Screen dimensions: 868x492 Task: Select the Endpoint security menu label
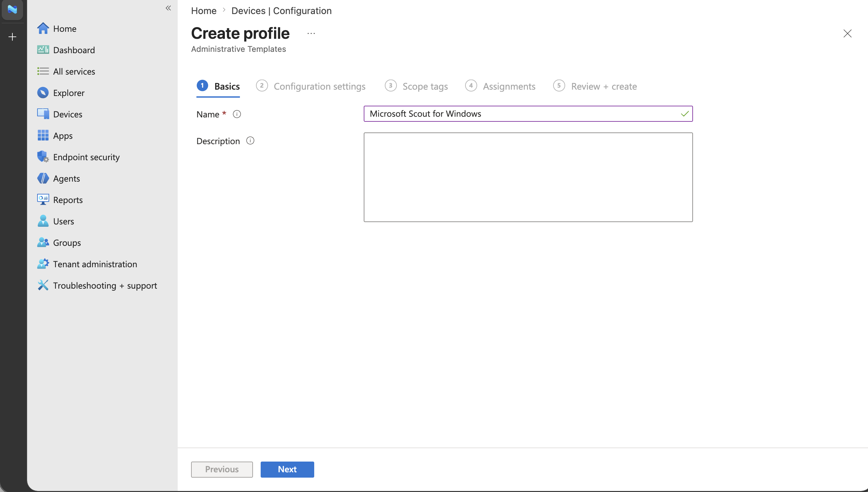click(87, 157)
